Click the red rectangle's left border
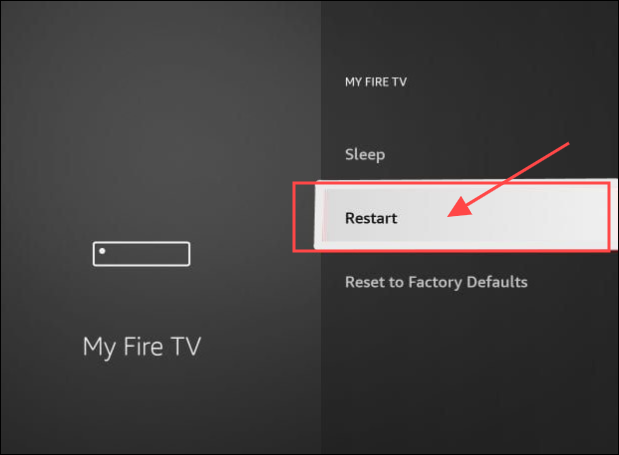This screenshot has height=455, width=619. [x=294, y=216]
